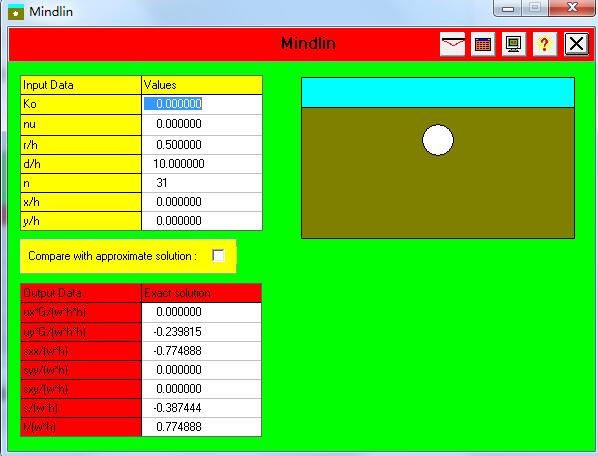The width and height of the screenshot is (598, 456).
Task: Enable Compare with approximate solution checkbox
Action: coord(218,255)
